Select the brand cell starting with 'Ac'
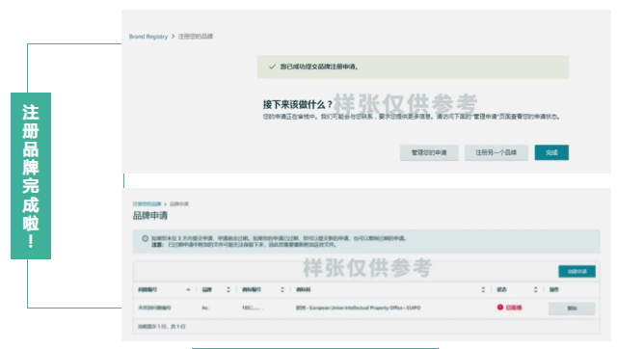 coord(205,308)
